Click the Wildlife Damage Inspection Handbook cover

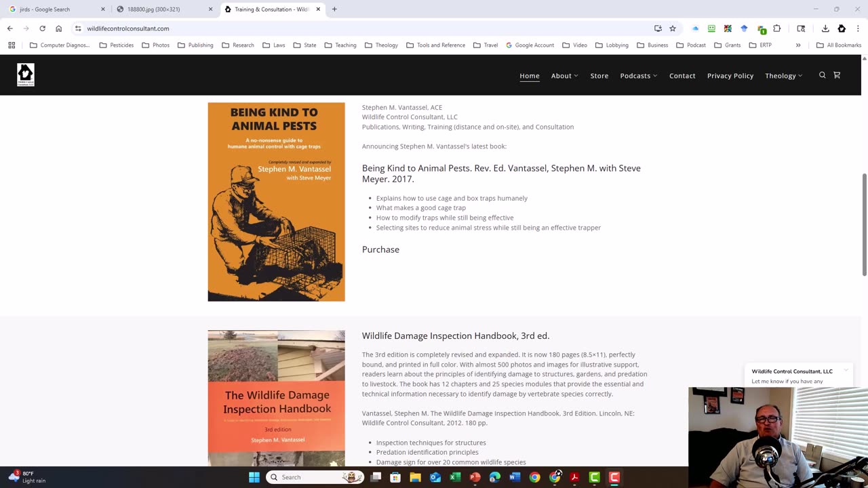(276, 399)
